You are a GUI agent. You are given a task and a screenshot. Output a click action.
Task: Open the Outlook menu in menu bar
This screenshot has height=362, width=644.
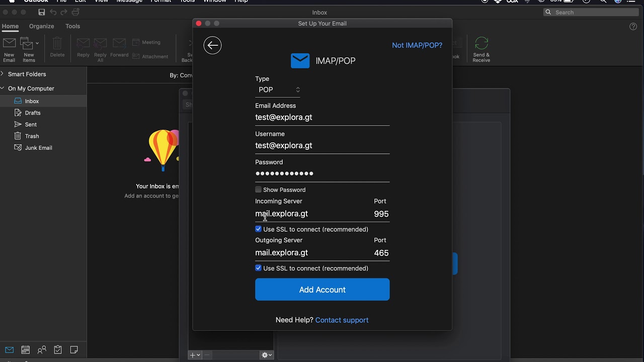click(x=36, y=1)
